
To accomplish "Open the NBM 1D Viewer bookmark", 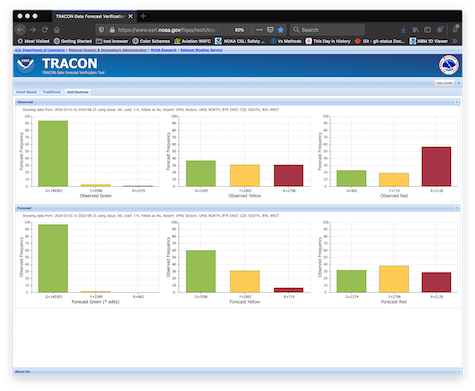I will 428,41.
